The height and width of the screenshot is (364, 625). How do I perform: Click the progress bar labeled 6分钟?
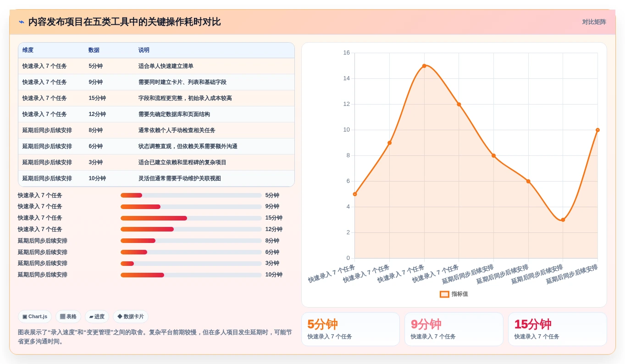[x=191, y=252]
